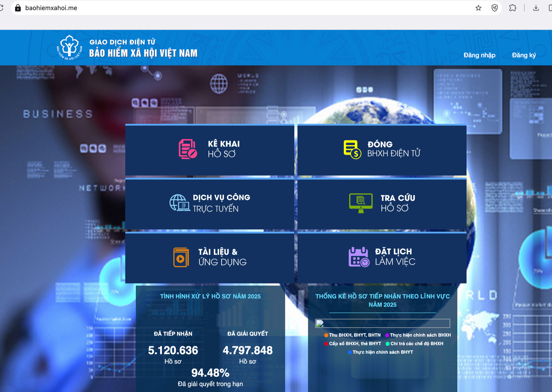Click the purple Thực hiện chính sách BHXH legend dot
Screen dimensions: 552x392
(x=387, y=335)
